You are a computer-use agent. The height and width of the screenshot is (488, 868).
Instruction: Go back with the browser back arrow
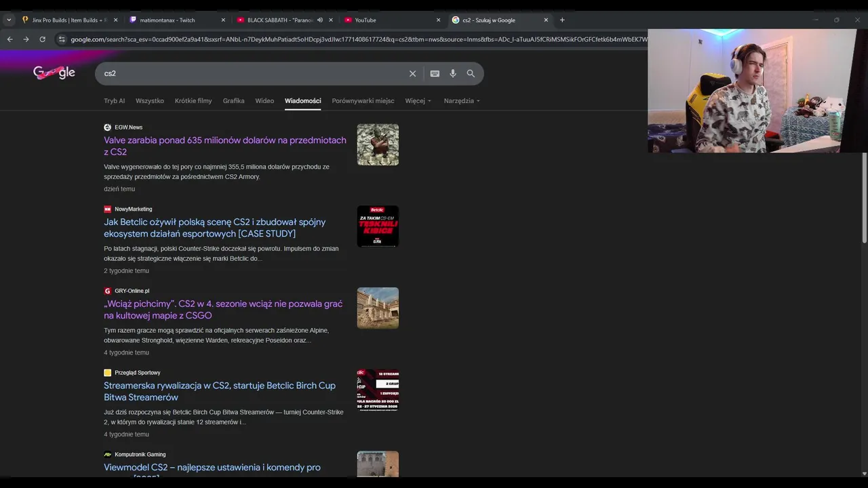point(9,39)
